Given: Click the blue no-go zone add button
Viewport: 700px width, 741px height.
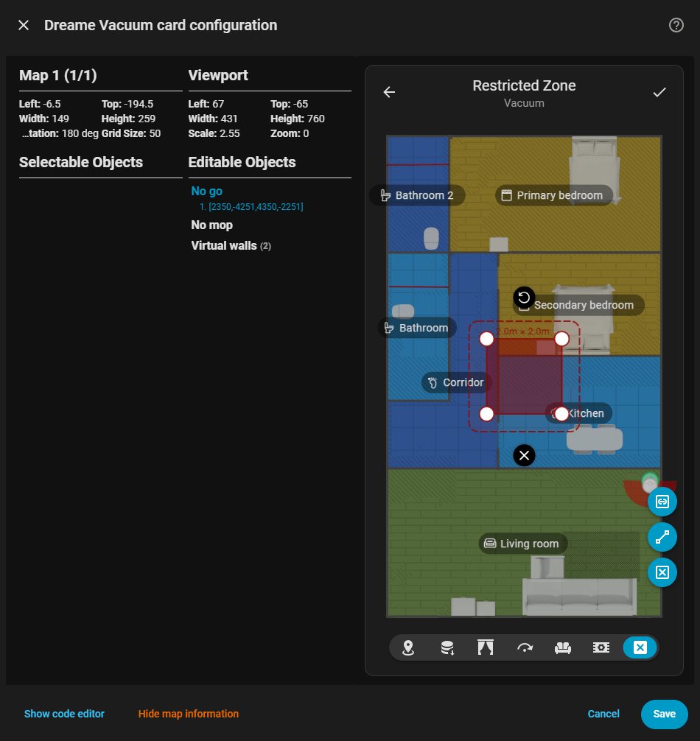Looking at the screenshot, I should (662, 502).
